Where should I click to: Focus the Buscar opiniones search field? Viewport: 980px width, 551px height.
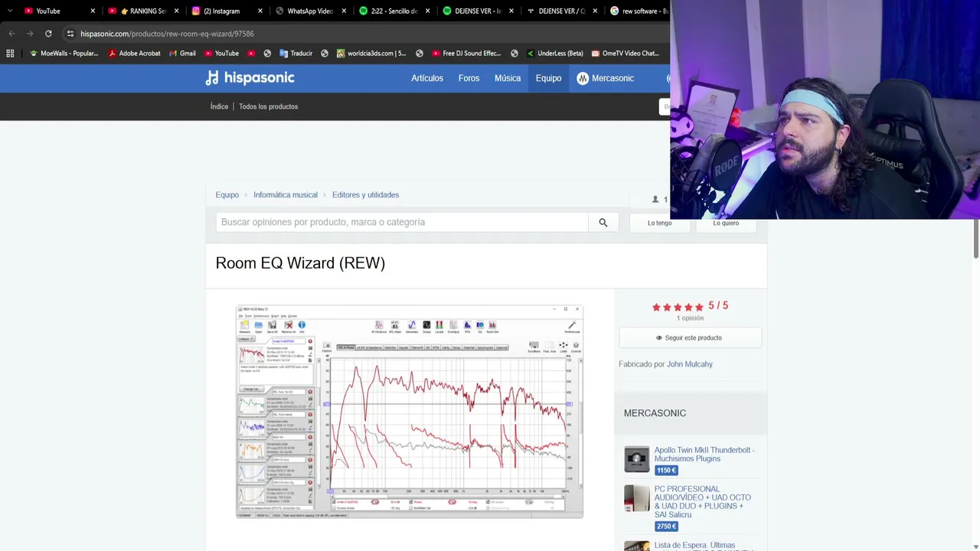402,222
